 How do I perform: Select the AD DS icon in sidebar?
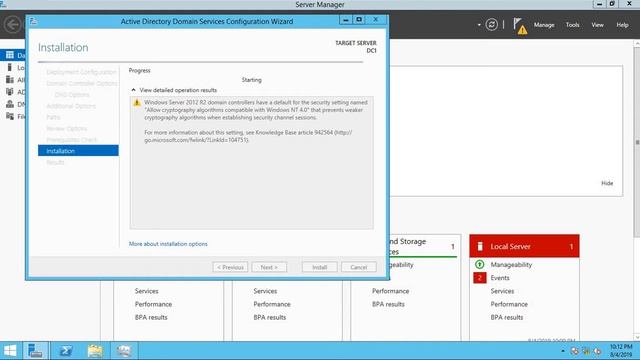(10, 91)
